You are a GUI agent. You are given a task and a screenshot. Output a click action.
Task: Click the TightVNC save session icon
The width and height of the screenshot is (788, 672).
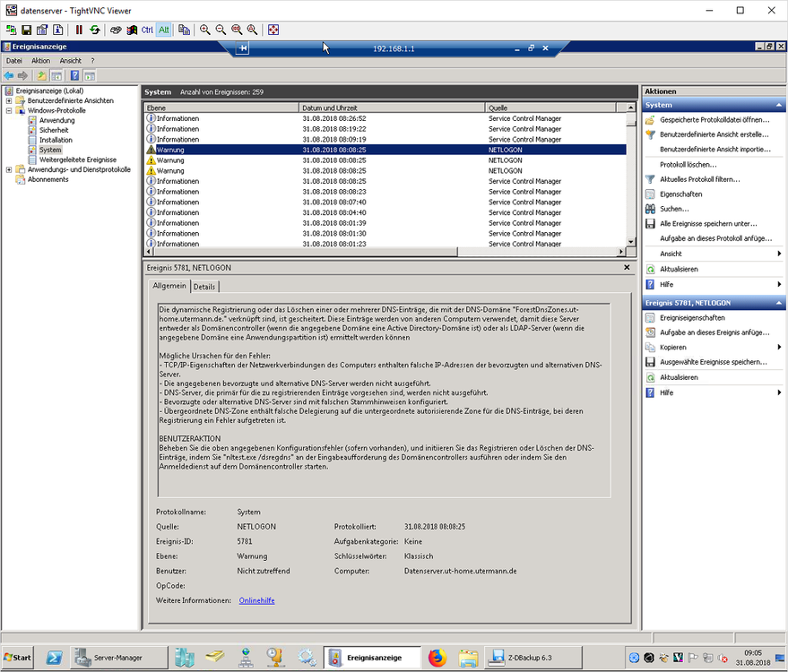pos(27,30)
